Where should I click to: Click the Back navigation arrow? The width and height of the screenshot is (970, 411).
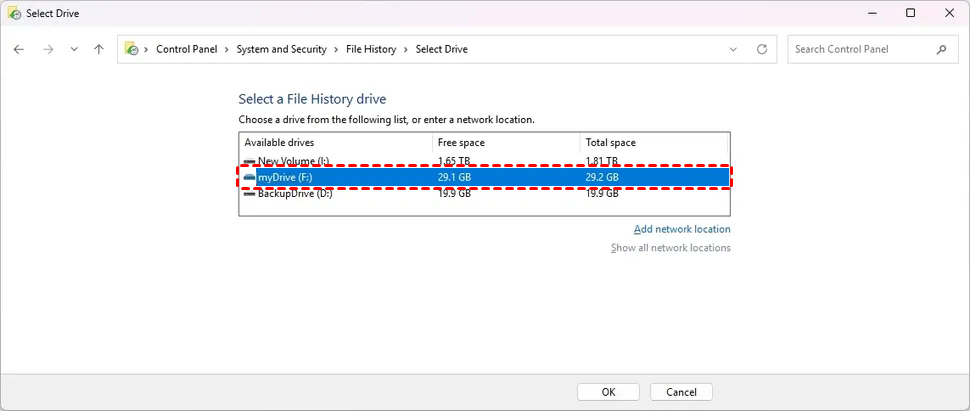coord(19,49)
